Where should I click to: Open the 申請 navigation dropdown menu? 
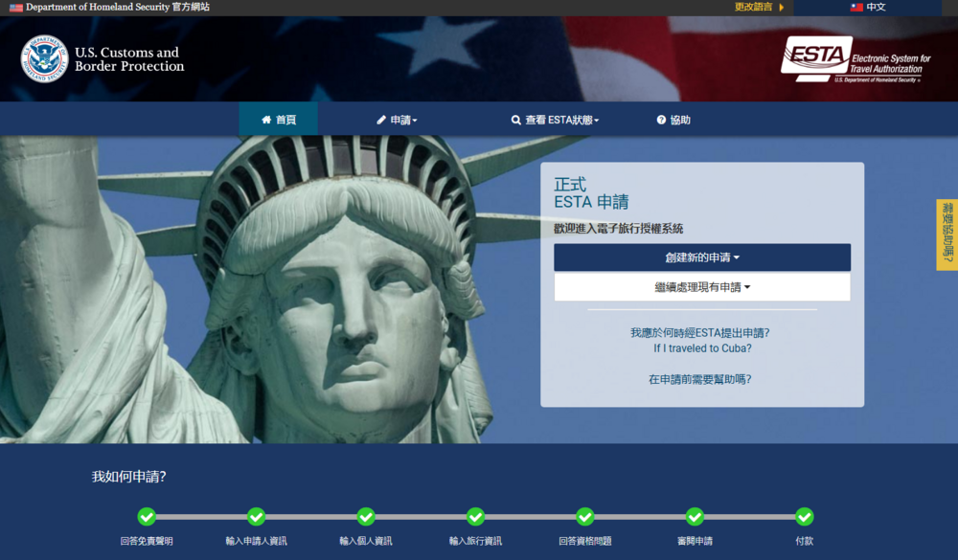(397, 120)
